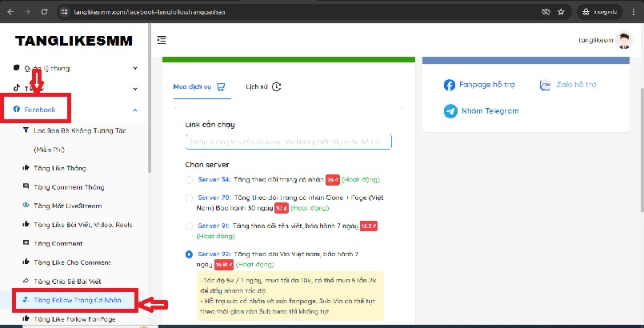Viewport: 644px width, 328px height.
Task: Open Tăng Follow Trang Cá Nhân item
Action: pyautogui.click(x=78, y=301)
